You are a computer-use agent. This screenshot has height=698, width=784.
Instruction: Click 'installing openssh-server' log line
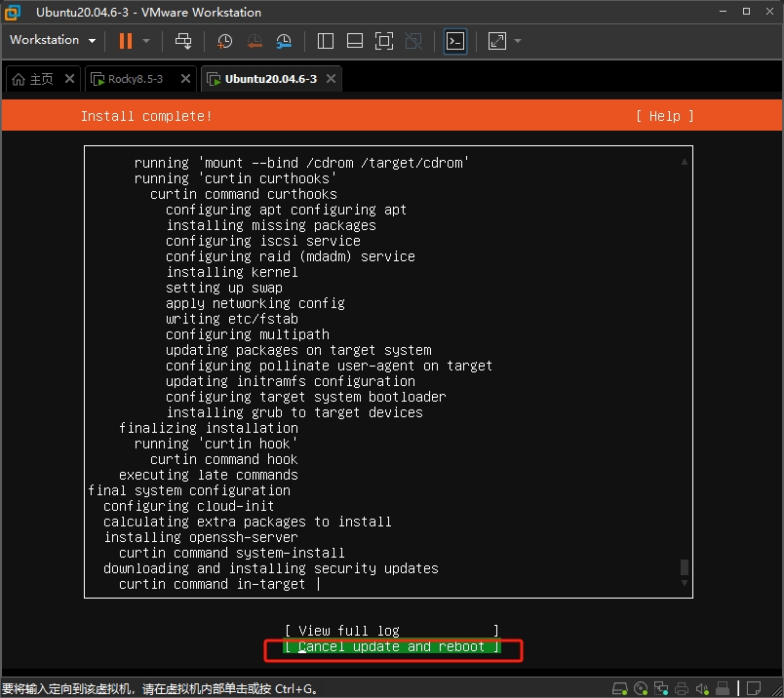pyautogui.click(x=201, y=537)
